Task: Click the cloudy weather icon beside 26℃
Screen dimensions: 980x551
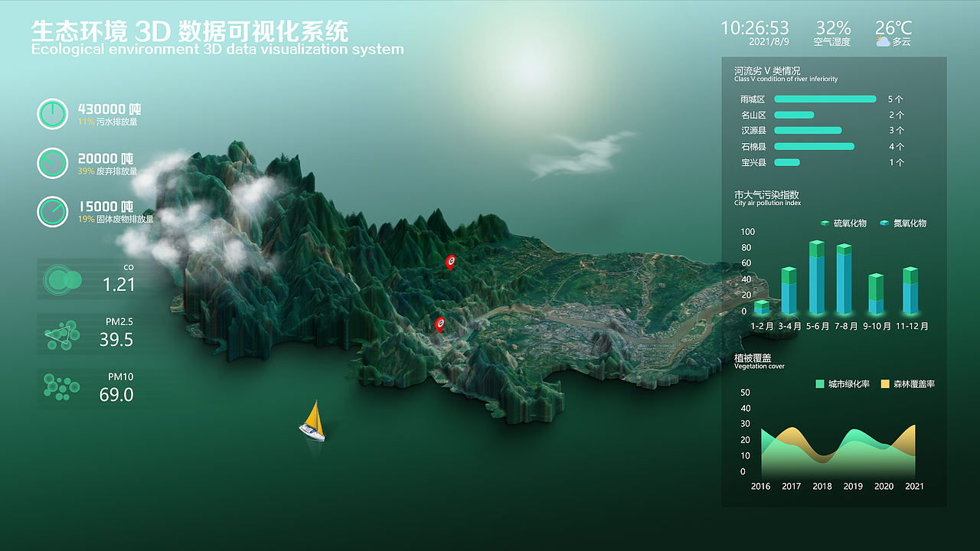Action: point(882,42)
